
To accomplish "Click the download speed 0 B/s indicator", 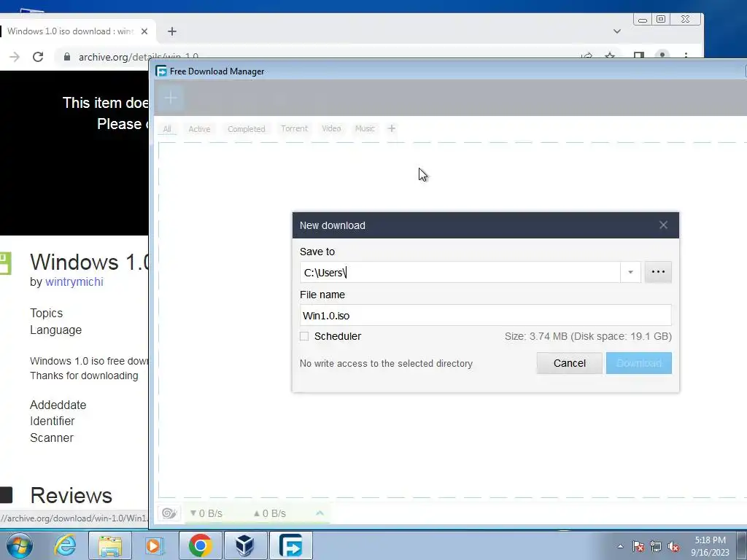I will click(206, 513).
